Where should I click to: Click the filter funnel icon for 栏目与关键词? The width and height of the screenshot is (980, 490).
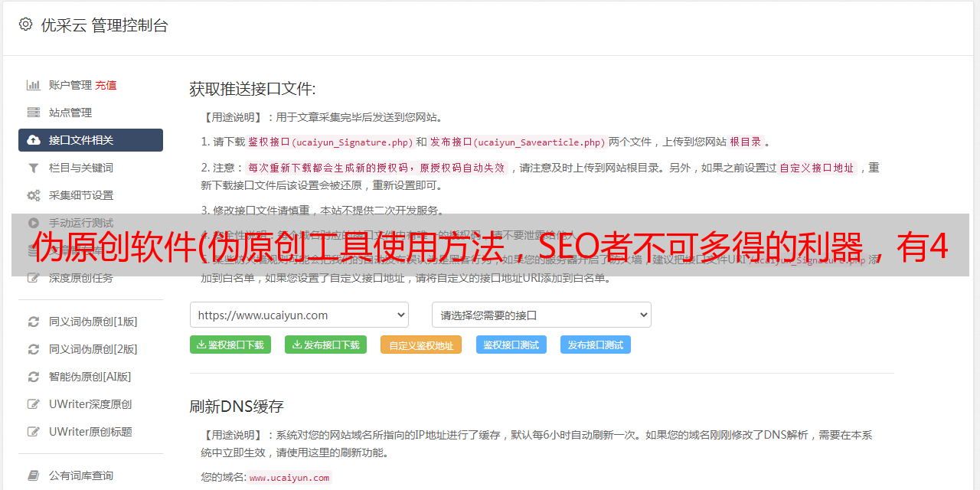34,168
